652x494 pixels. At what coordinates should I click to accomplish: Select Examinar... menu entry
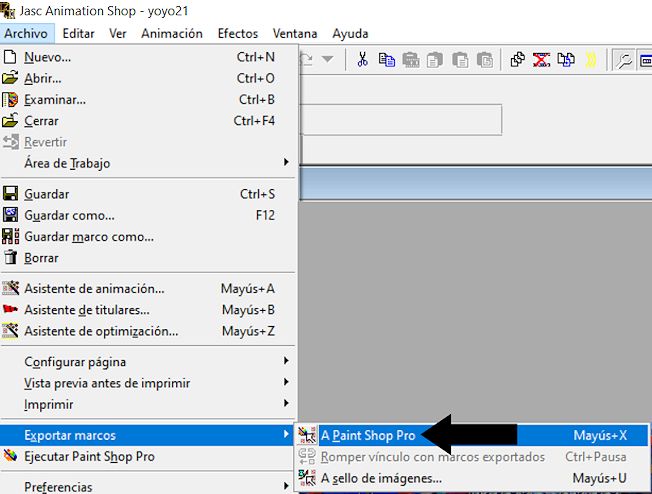tap(148, 99)
